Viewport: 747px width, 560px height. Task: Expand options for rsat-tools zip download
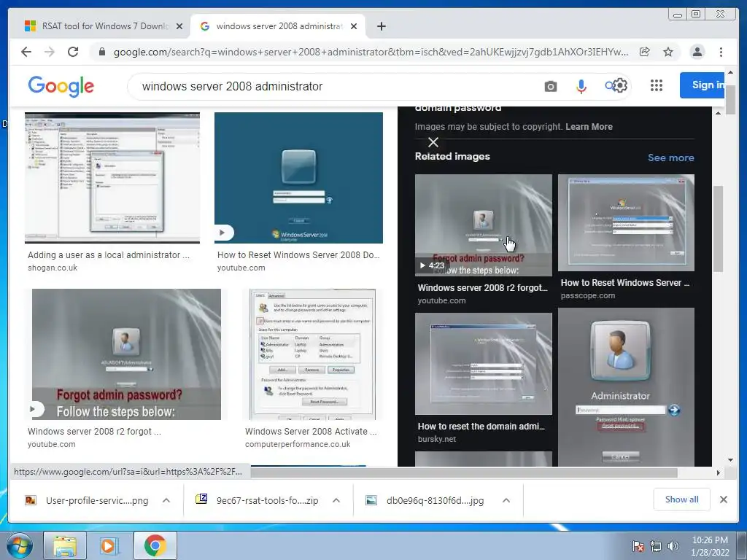click(x=336, y=500)
